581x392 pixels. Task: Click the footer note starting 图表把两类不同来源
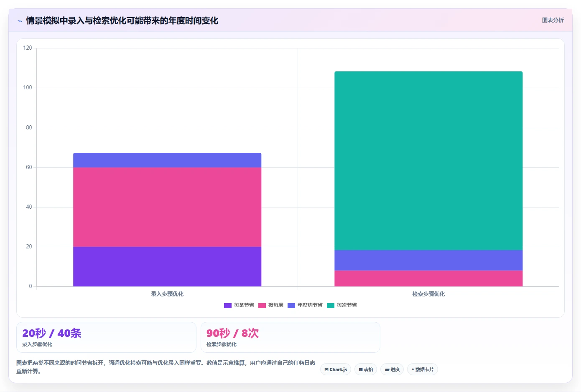[x=166, y=367]
